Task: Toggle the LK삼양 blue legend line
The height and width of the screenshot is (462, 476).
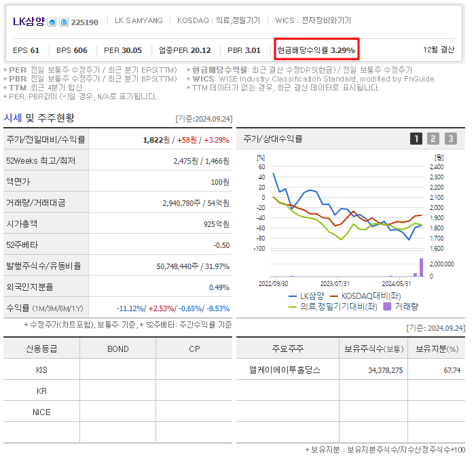Action: (x=306, y=296)
